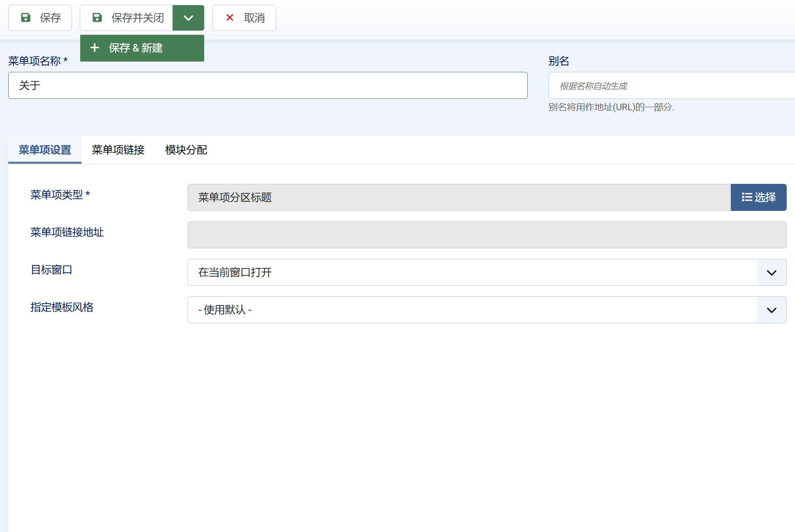Click the empty 菜单项链接地址 field

pyautogui.click(x=487, y=235)
